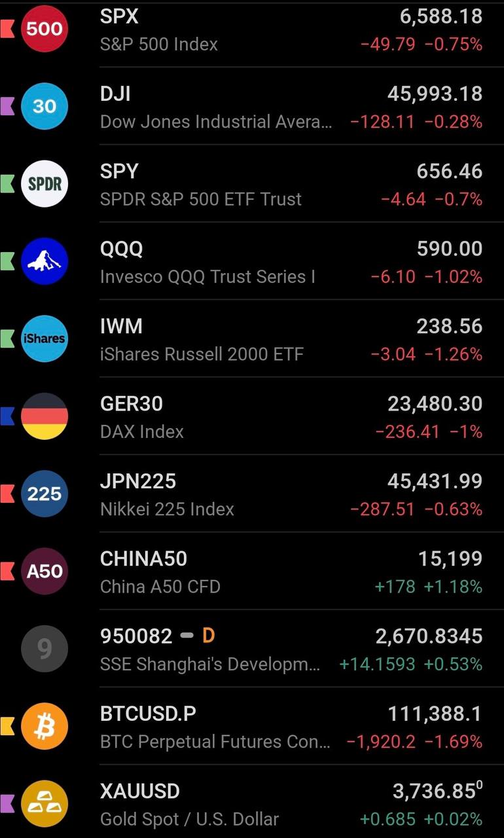The image size is (504, 838).
Task: Tap the red S&P 500 Index logo
Action: [x=45, y=29]
